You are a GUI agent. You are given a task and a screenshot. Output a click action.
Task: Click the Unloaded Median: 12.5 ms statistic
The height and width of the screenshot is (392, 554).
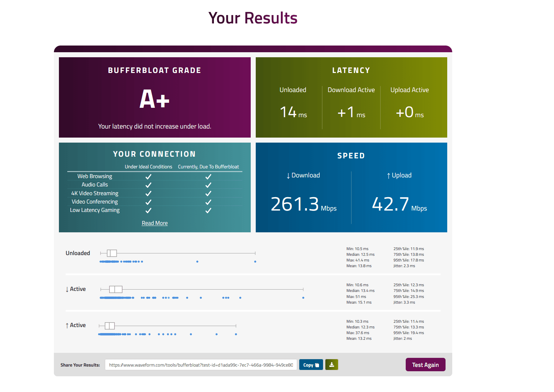(361, 254)
